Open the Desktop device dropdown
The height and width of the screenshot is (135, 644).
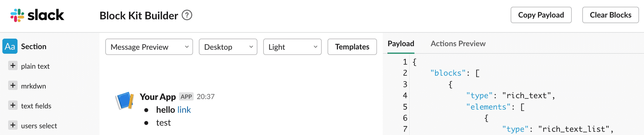tap(228, 47)
